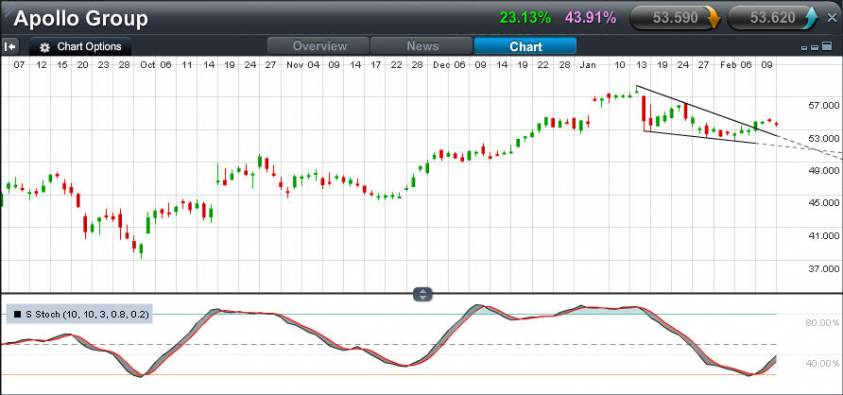Click the purple 43.91% figure
The image size is (843, 395).
[x=590, y=18]
